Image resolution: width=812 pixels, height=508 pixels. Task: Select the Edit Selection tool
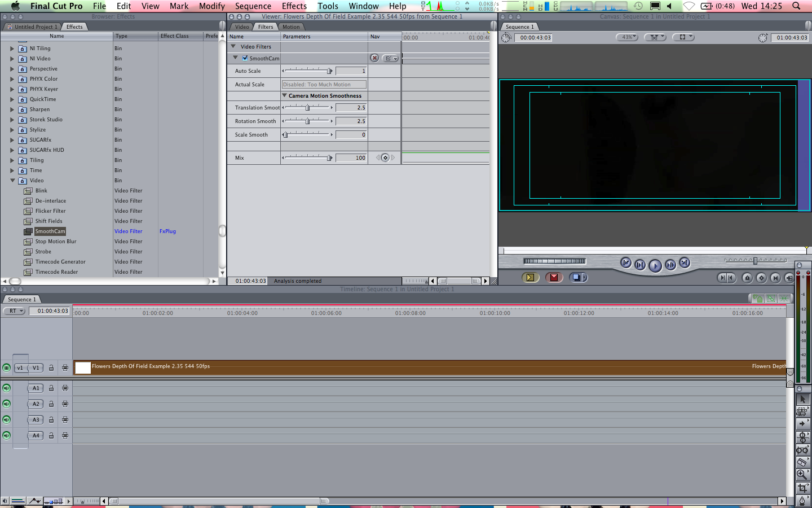[802, 411]
